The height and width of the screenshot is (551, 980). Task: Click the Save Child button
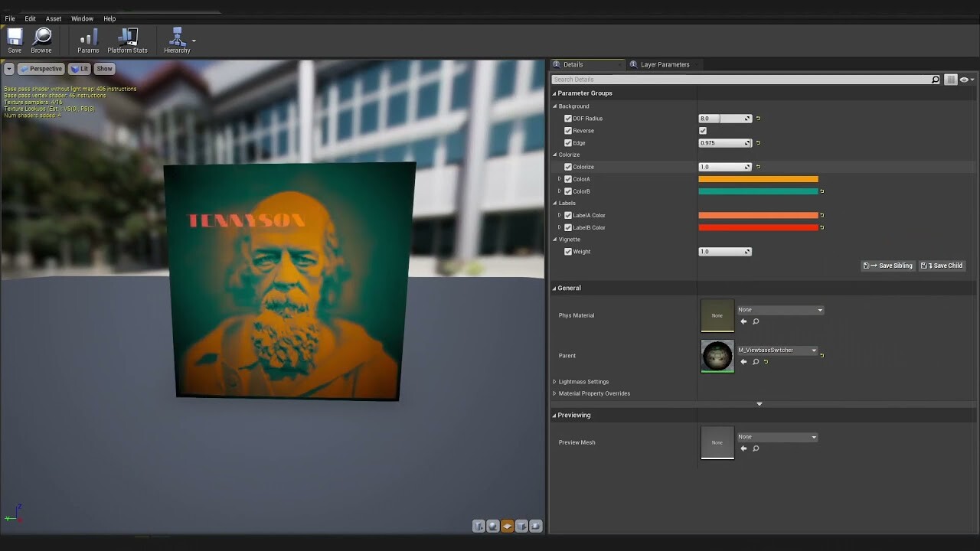(942, 266)
